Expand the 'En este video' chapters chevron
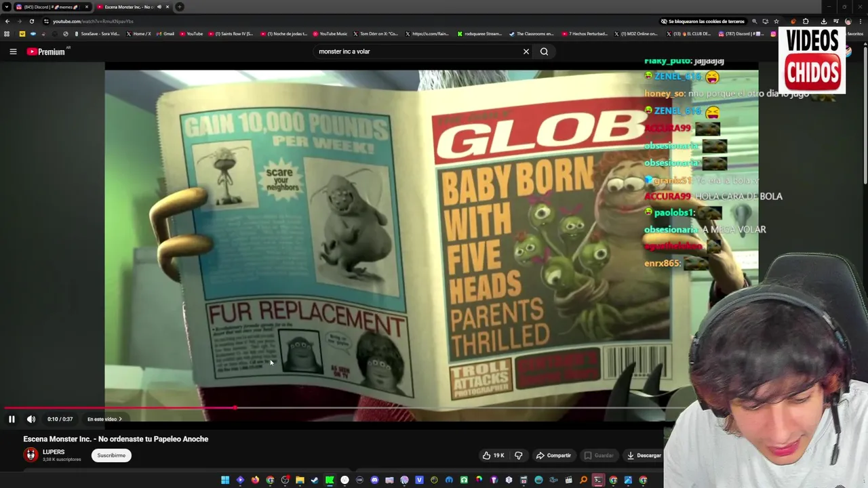Screen dimensions: 868x488 point(120,419)
